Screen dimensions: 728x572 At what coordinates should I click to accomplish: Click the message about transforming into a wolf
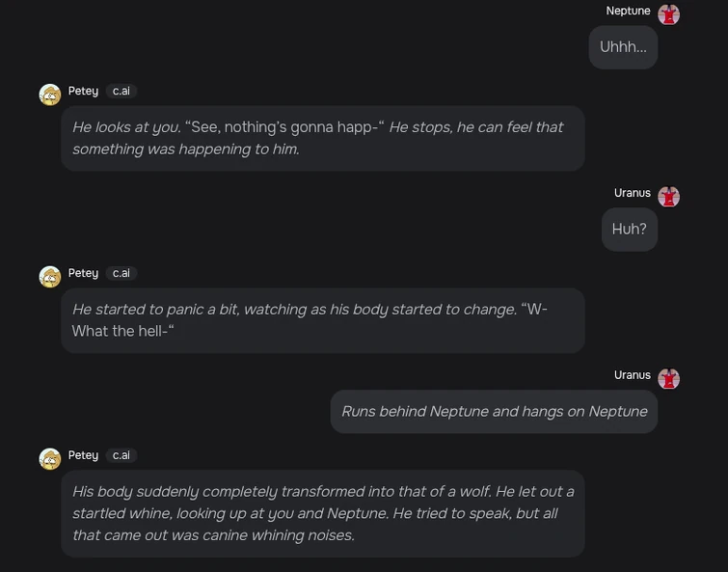[x=322, y=513]
